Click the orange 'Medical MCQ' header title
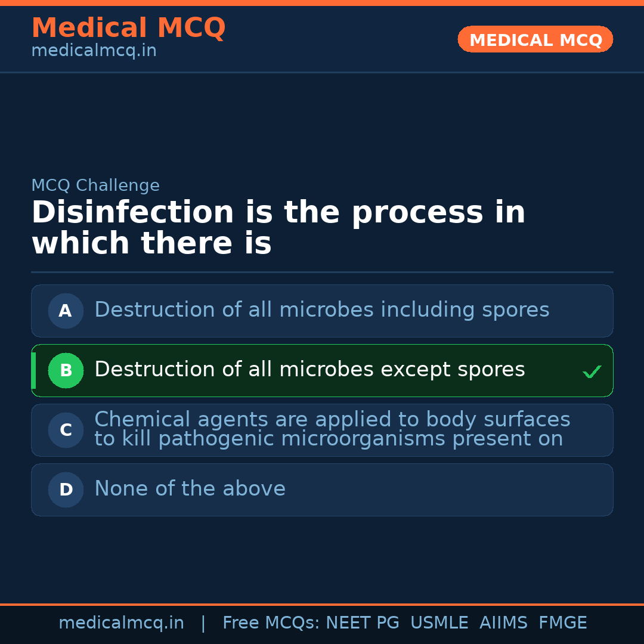 click(x=128, y=28)
